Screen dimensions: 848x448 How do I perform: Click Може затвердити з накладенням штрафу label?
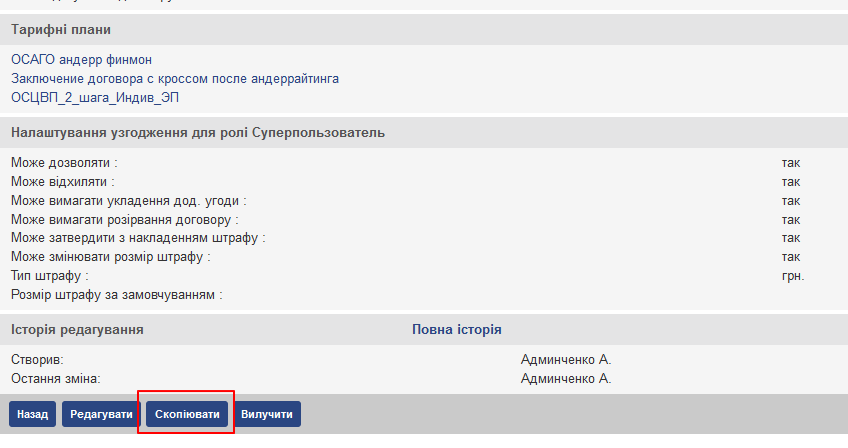pos(137,238)
